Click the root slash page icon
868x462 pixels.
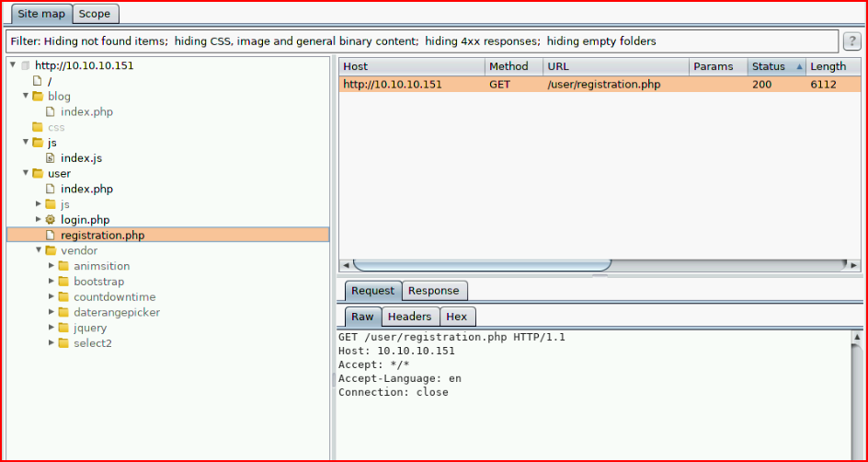point(38,81)
